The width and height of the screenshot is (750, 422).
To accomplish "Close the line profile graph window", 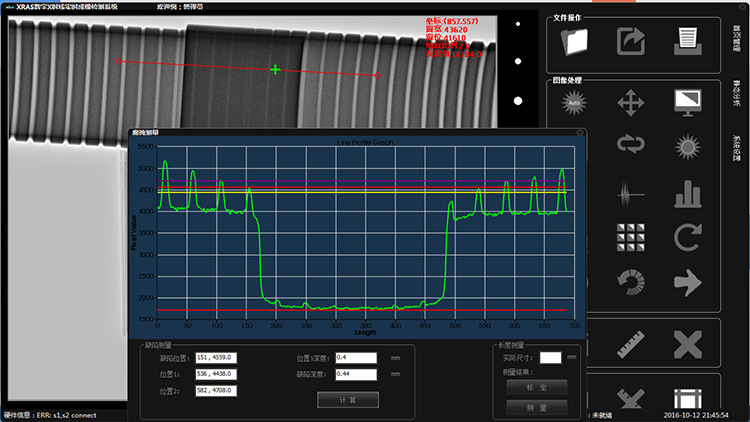I will (x=580, y=132).
